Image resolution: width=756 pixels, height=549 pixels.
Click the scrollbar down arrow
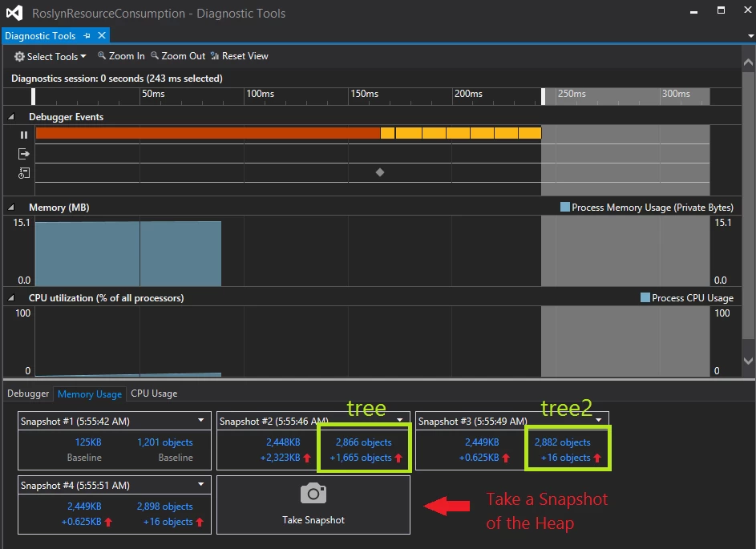[x=748, y=361]
